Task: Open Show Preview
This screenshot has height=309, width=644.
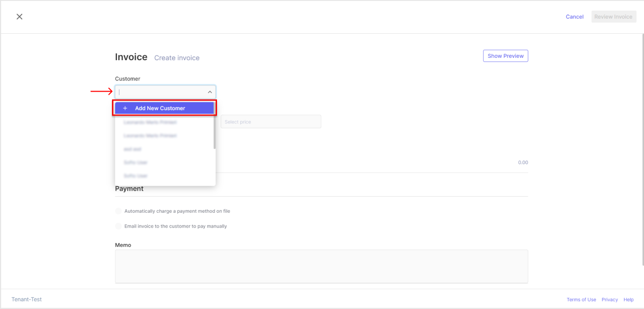Action: pyautogui.click(x=505, y=56)
